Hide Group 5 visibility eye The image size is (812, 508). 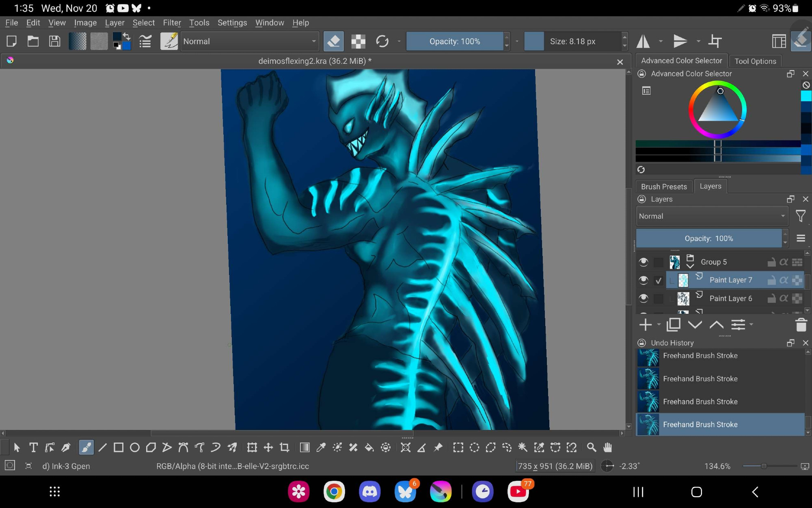click(643, 262)
